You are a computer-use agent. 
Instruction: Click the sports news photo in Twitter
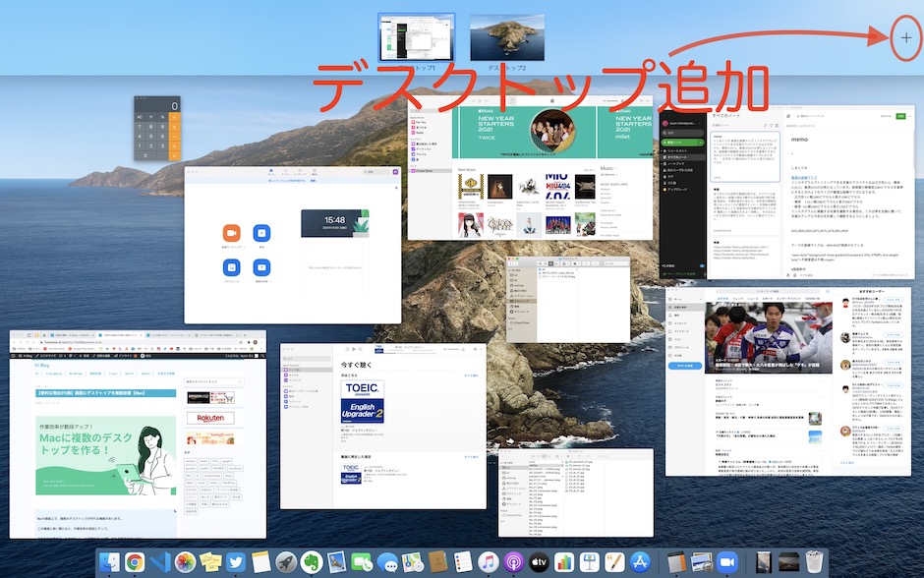(x=769, y=337)
